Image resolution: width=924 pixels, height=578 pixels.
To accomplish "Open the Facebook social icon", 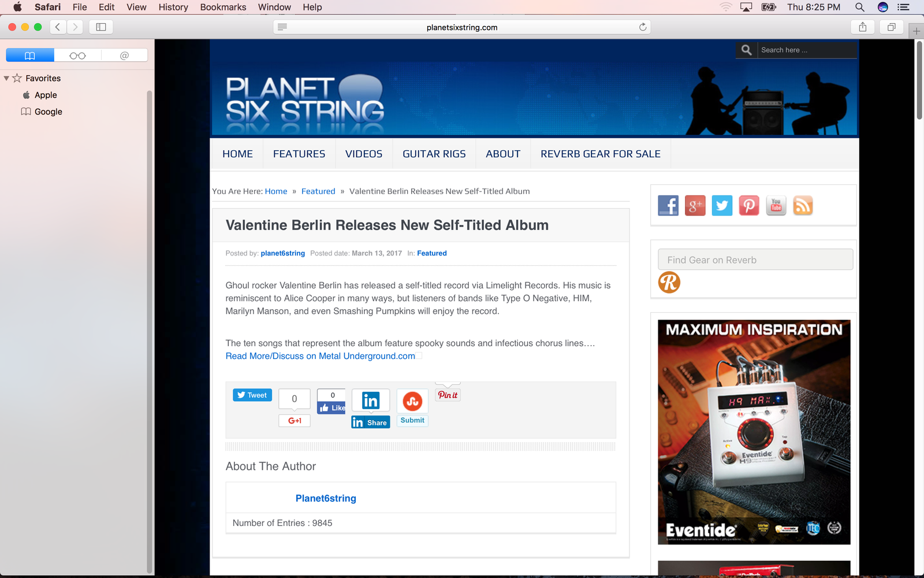I will click(668, 205).
